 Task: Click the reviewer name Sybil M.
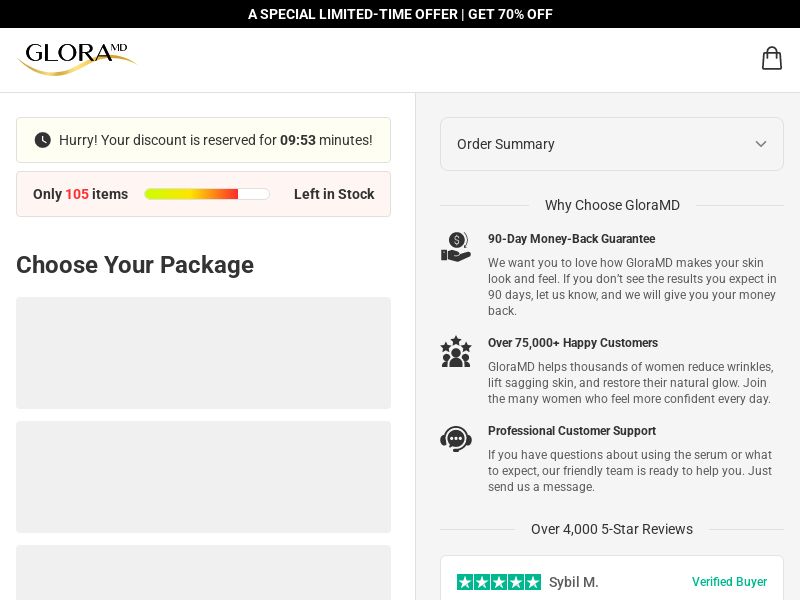click(x=574, y=582)
